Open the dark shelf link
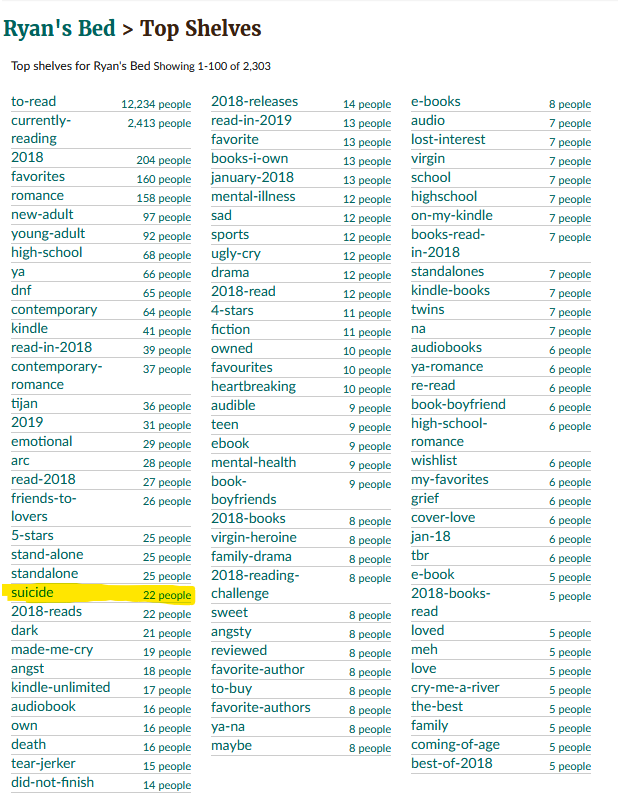This screenshot has width=618, height=797. pyautogui.click(x=25, y=631)
